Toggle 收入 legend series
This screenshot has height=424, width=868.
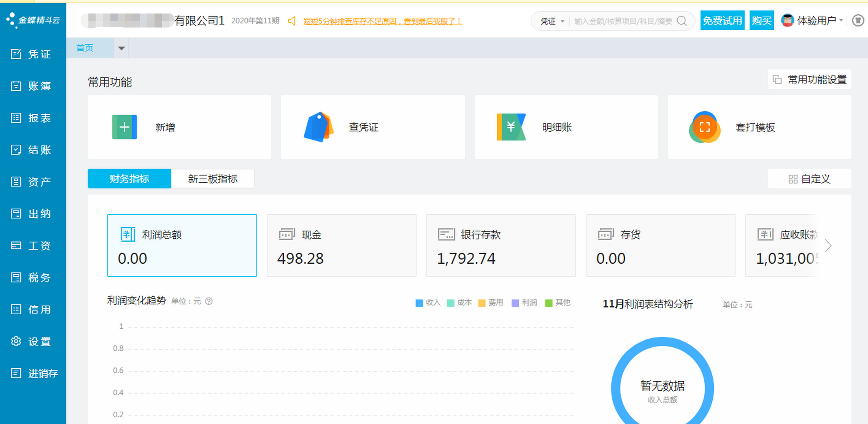pos(428,303)
